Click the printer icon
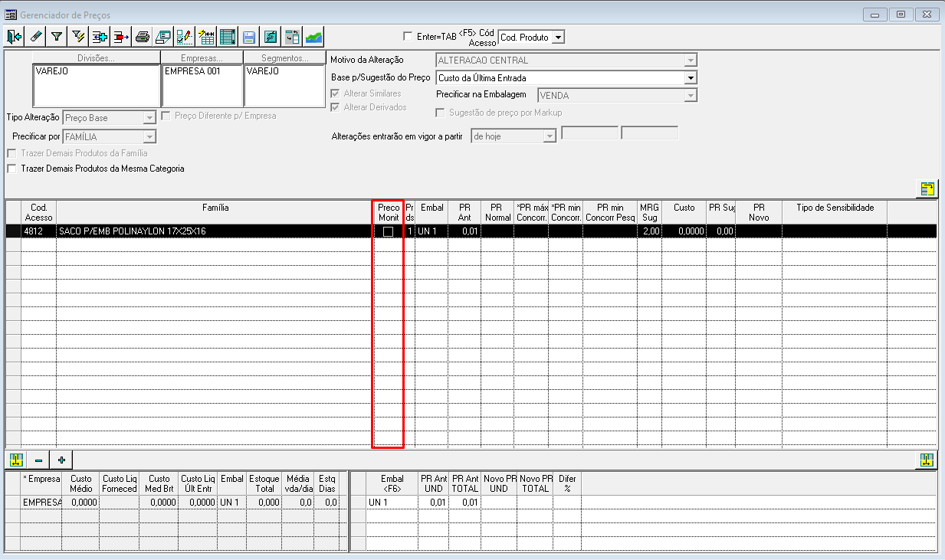 pos(143,36)
